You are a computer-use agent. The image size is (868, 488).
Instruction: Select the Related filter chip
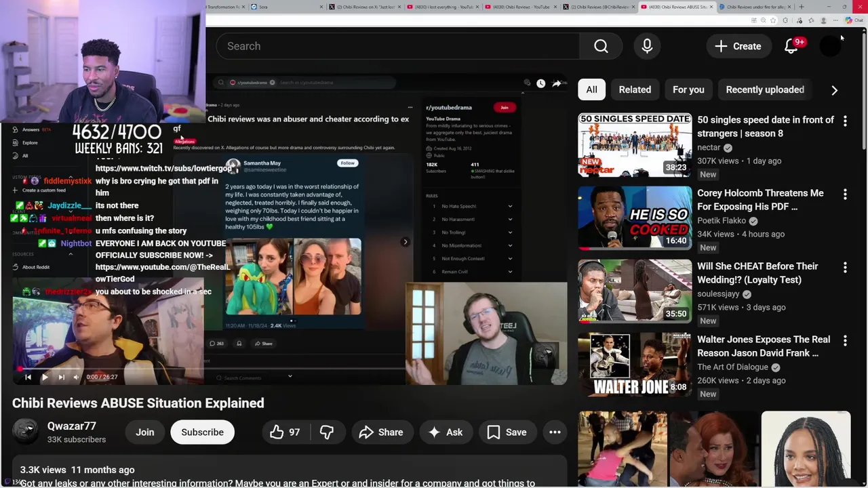click(x=635, y=89)
